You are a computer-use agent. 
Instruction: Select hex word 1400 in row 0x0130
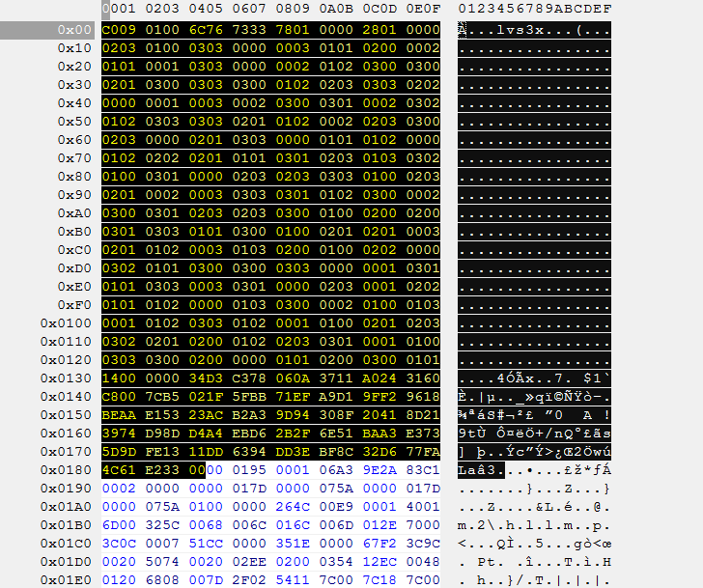(119, 378)
